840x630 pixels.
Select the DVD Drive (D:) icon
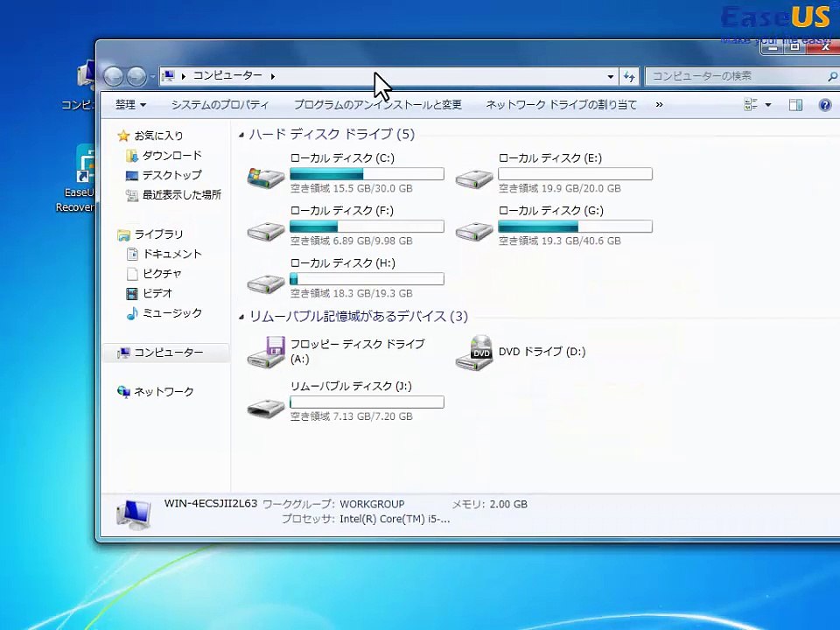click(474, 352)
